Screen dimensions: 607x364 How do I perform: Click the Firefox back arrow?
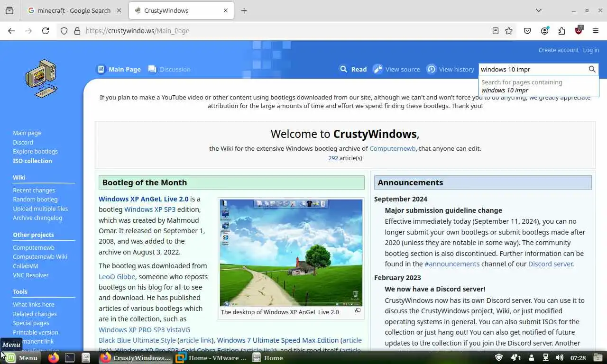tap(11, 31)
